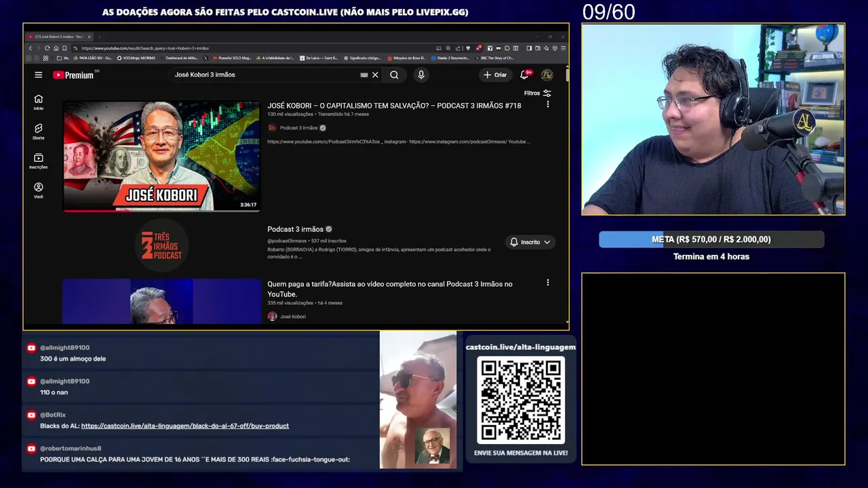Open the account avatar menu
This screenshot has height=488, width=868.
click(547, 75)
